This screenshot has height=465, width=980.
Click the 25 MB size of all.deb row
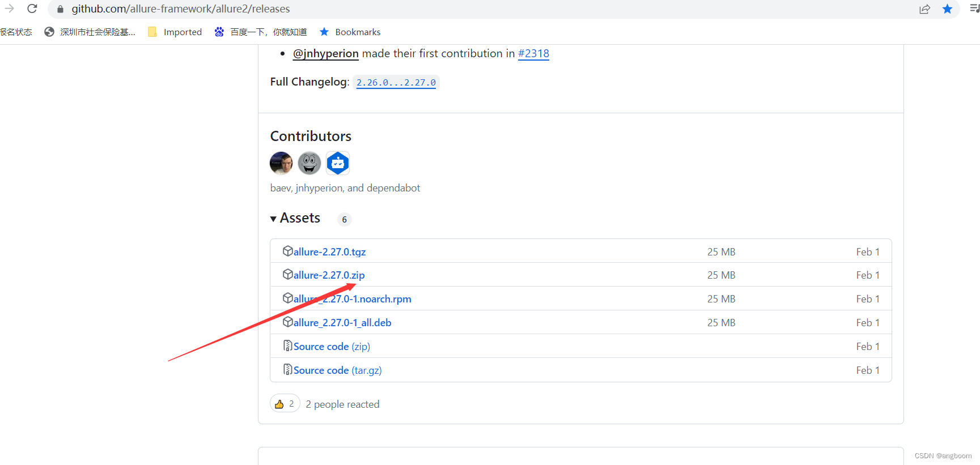[x=721, y=322]
